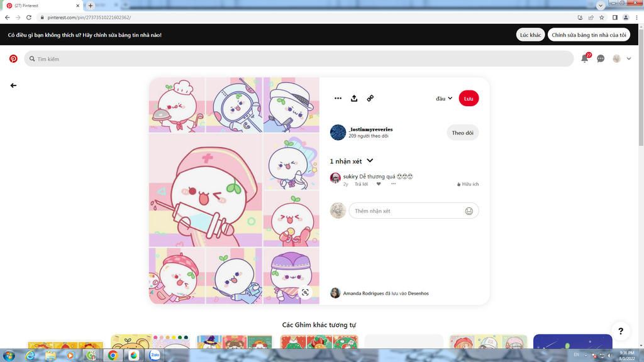Click the Thêm nhận xét comment field
The height and width of the screenshot is (362, 644).
(x=414, y=211)
